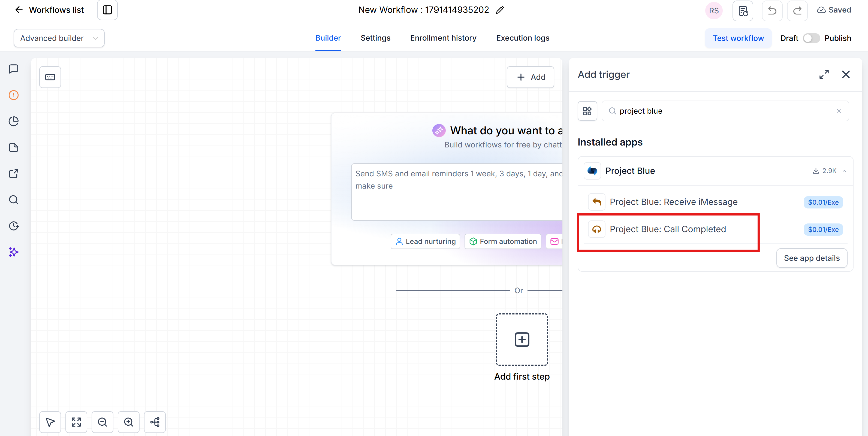
Task: Open the version history clock icon
Action: (13, 226)
